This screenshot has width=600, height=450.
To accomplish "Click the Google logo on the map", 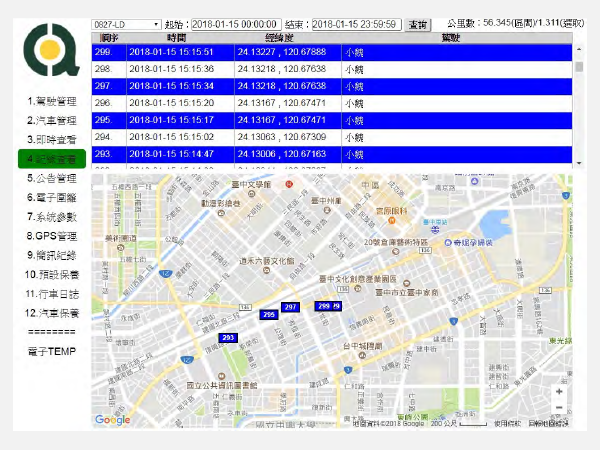I will pyautogui.click(x=112, y=420).
